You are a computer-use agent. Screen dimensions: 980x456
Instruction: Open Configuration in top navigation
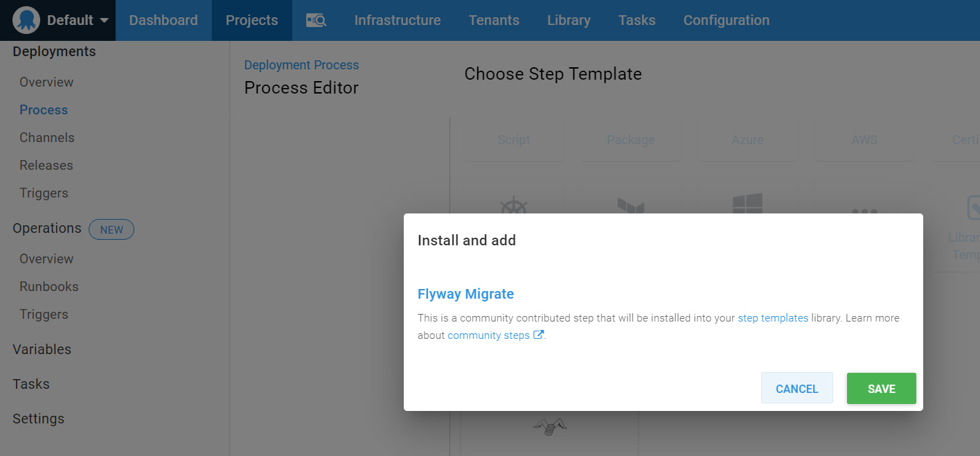click(x=727, y=20)
